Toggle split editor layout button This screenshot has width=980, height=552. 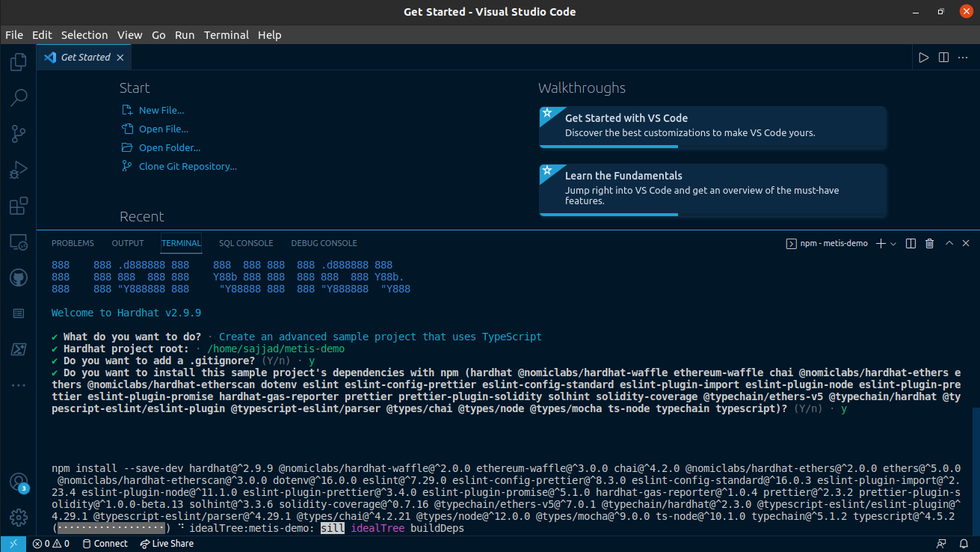[943, 58]
